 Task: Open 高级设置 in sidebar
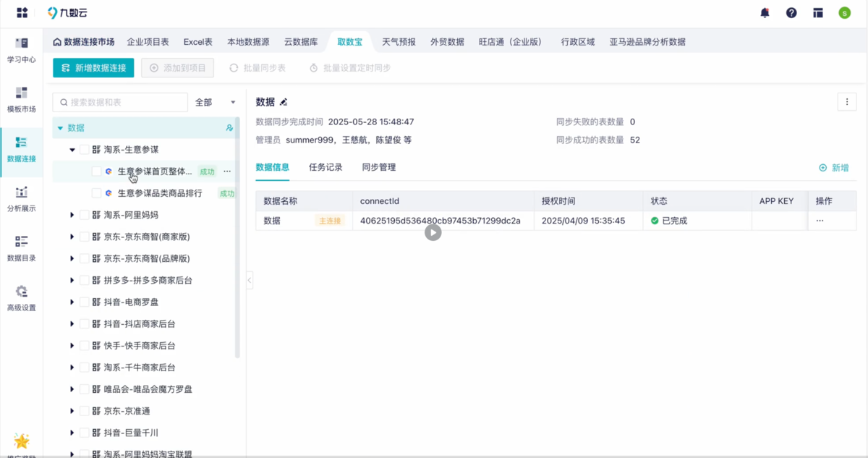click(22, 297)
